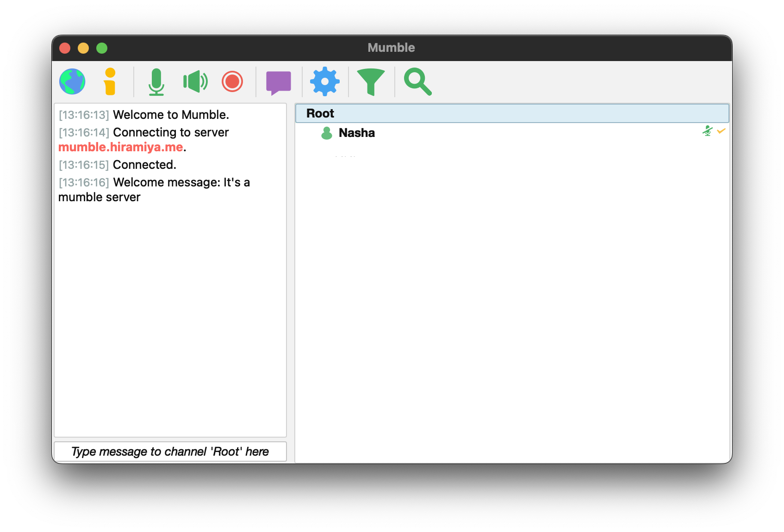784x532 pixels.
Task: Minimize the Mumble window with yellow button
Action: point(83,48)
